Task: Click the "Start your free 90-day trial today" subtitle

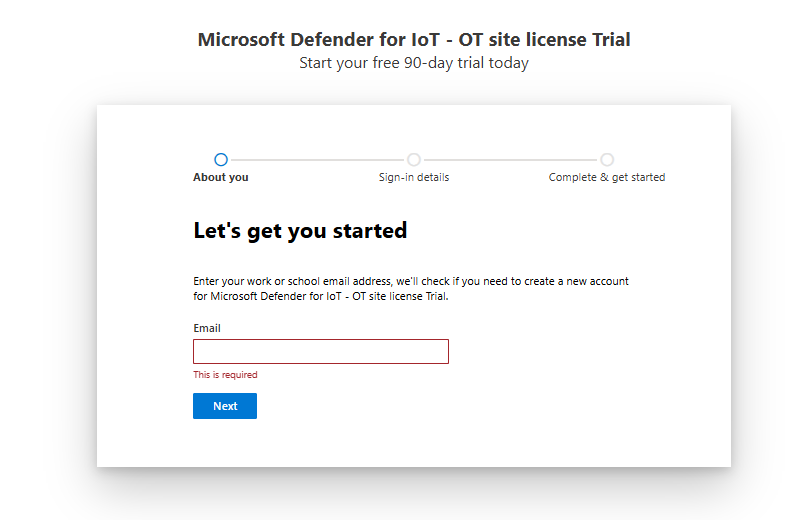Action: (x=414, y=63)
